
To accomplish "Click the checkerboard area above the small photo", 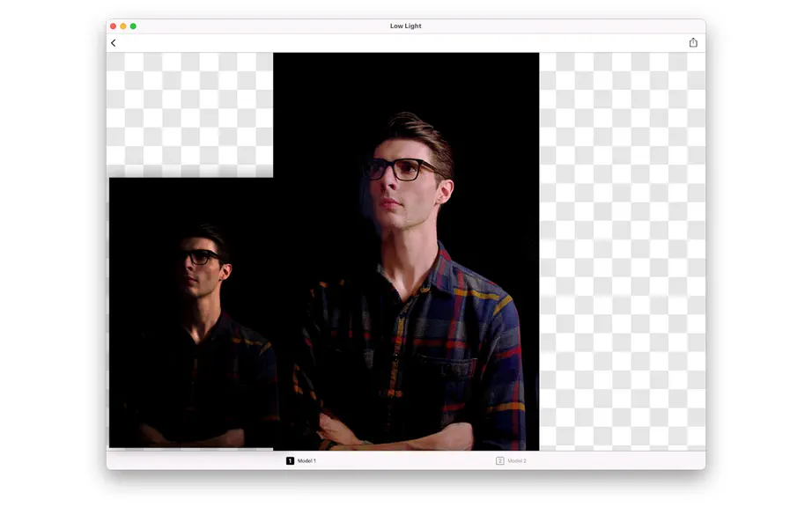I will [x=190, y=114].
